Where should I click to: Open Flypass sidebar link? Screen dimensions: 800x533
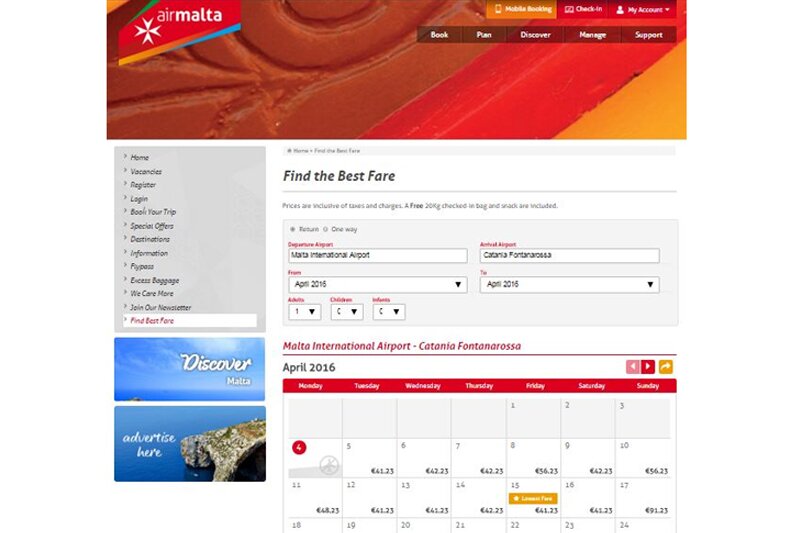click(x=142, y=266)
